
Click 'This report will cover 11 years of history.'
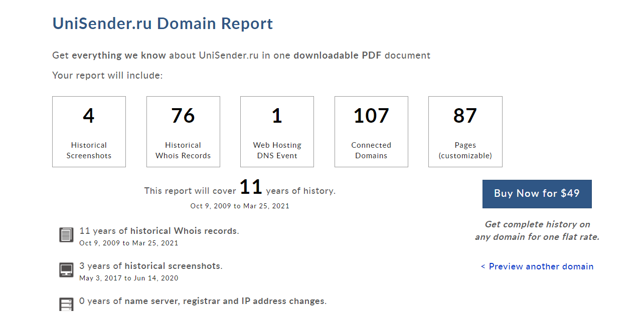(x=240, y=188)
